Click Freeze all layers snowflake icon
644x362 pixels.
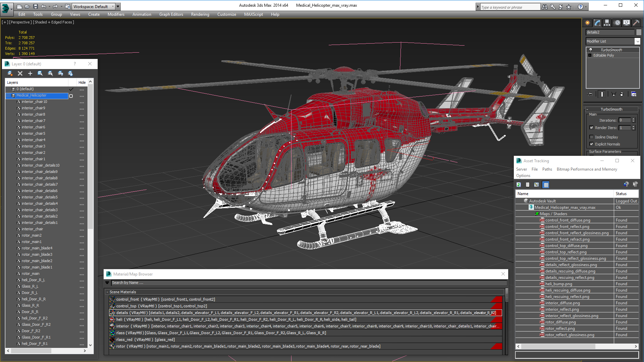(70, 73)
